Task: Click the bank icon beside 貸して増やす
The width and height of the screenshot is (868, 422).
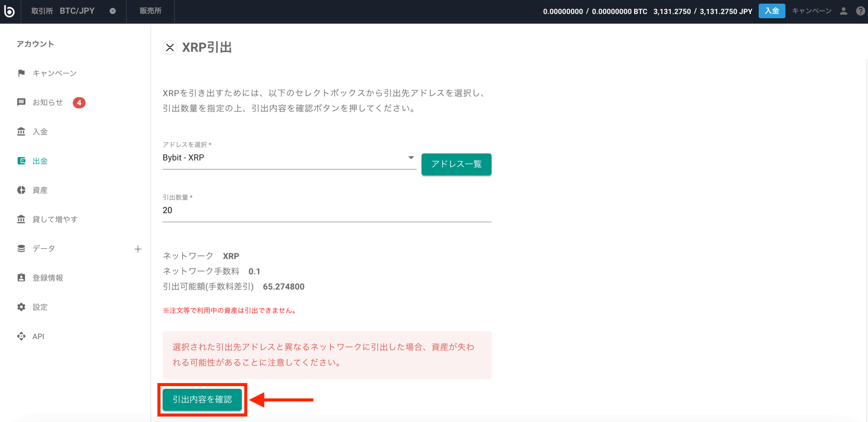Action: tap(21, 219)
